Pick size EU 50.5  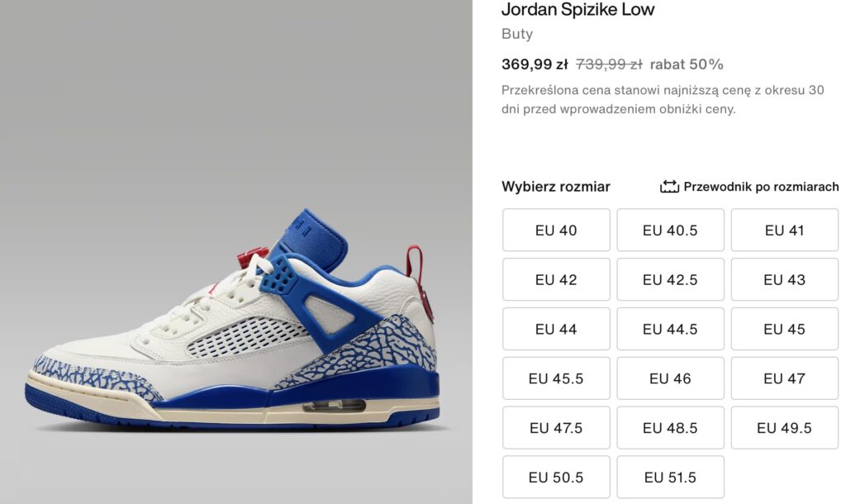coord(556,478)
